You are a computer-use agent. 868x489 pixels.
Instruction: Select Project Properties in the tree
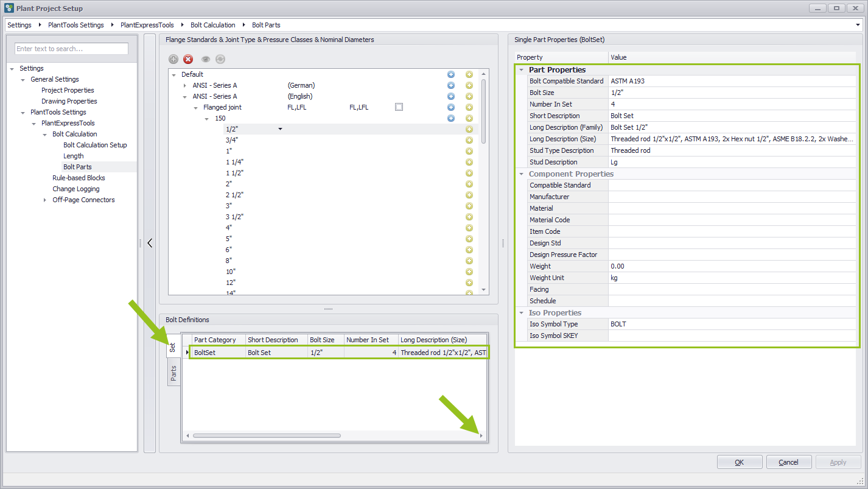pyautogui.click(x=68, y=90)
